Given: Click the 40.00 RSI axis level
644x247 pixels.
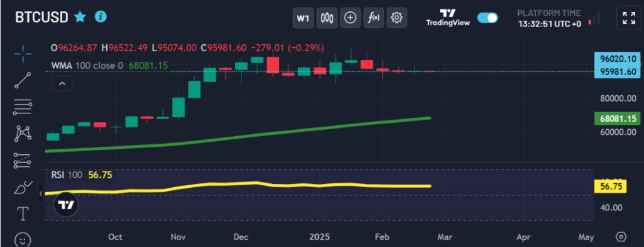Looking at the screenshot, I should tap(611, 207).
